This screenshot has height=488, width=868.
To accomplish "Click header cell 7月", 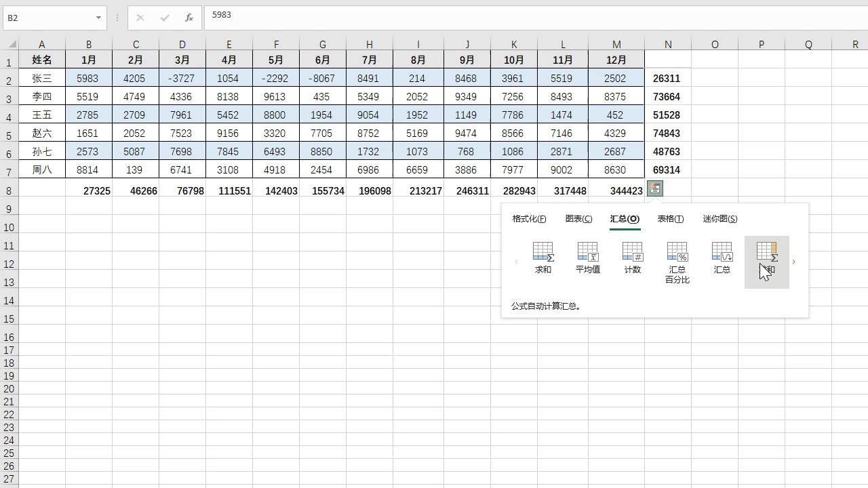I will pyautogui.click(x=370, y=60).
